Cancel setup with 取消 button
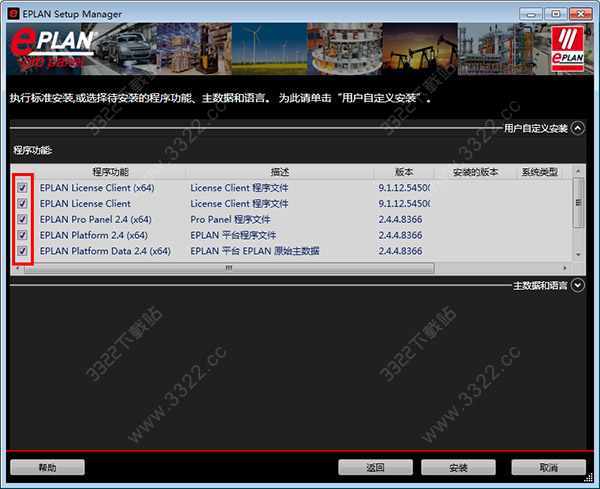 click(548, 467)
